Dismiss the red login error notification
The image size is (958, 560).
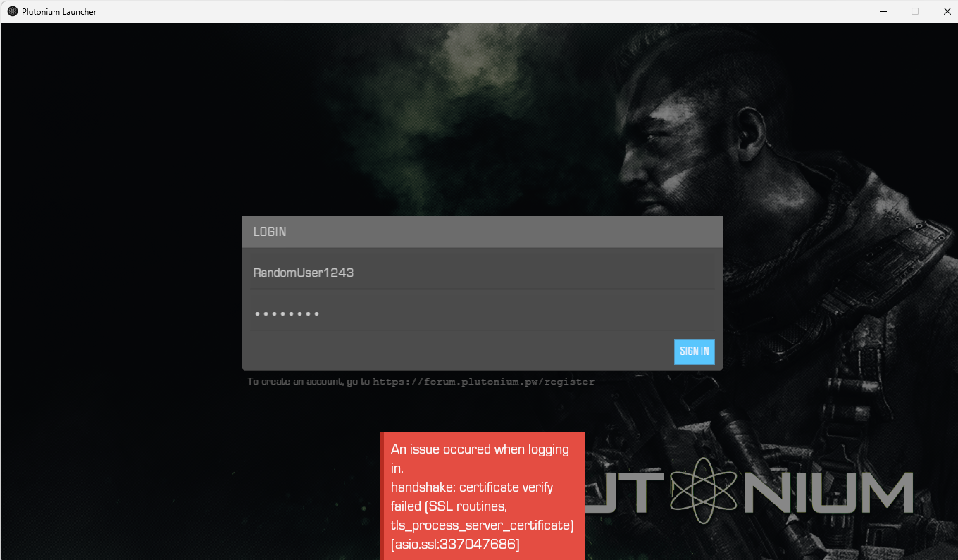coord(483,496)
